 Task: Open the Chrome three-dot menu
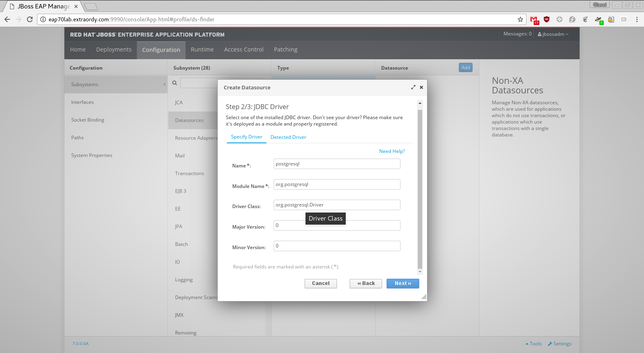click(637, 19)
